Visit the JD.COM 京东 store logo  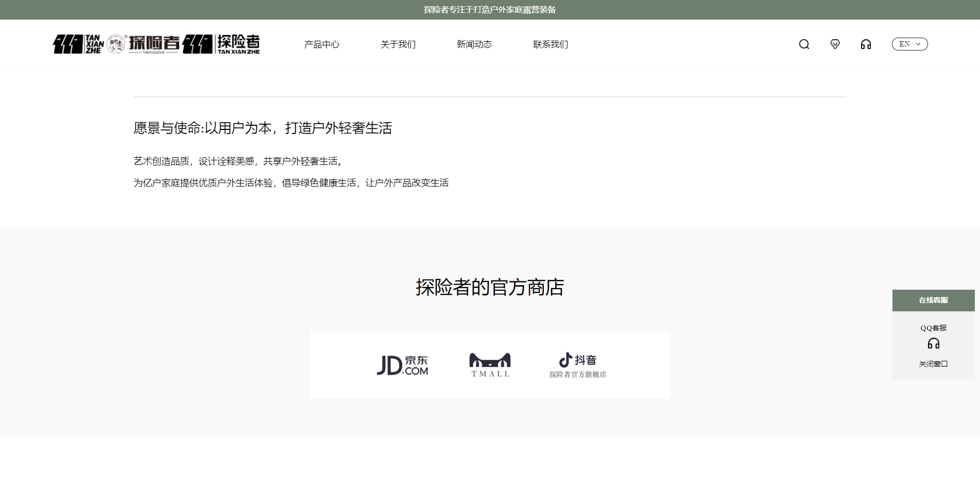coord(402,365)
